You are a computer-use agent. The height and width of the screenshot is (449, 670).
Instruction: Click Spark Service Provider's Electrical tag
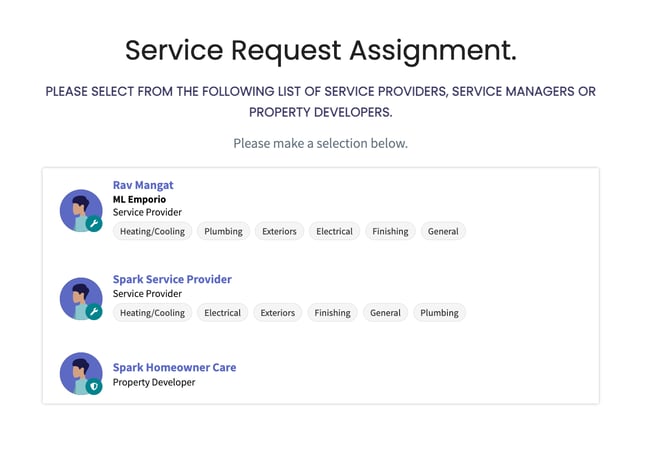click(223, 313)
